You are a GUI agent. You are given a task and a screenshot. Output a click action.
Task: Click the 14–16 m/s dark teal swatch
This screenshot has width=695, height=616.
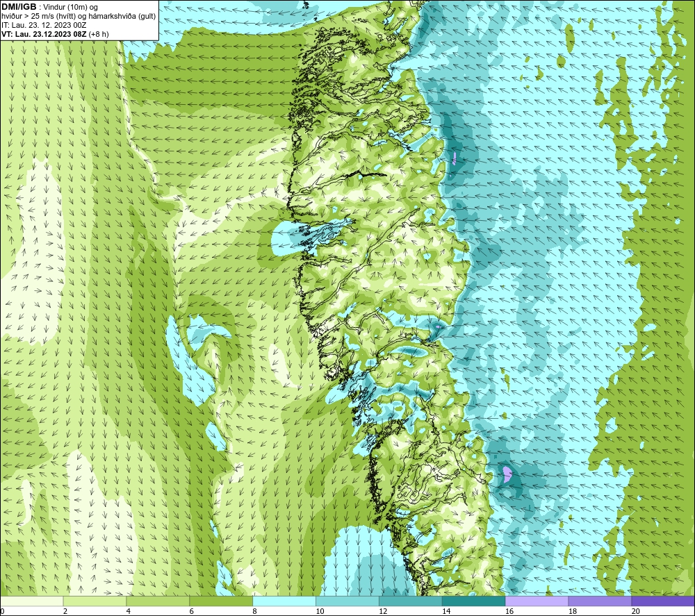pyautogui.click(x=473, y=601)
